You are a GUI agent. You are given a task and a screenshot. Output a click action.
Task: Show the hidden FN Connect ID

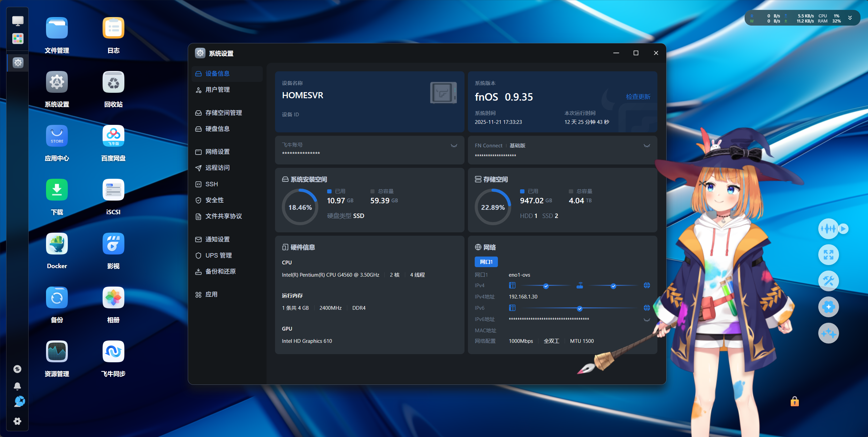point(646,146)
